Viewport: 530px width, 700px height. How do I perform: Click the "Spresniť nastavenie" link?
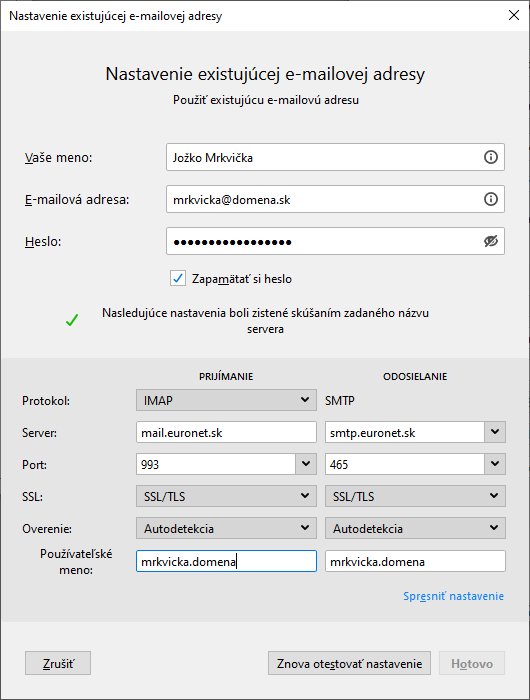tap(453, 596)
